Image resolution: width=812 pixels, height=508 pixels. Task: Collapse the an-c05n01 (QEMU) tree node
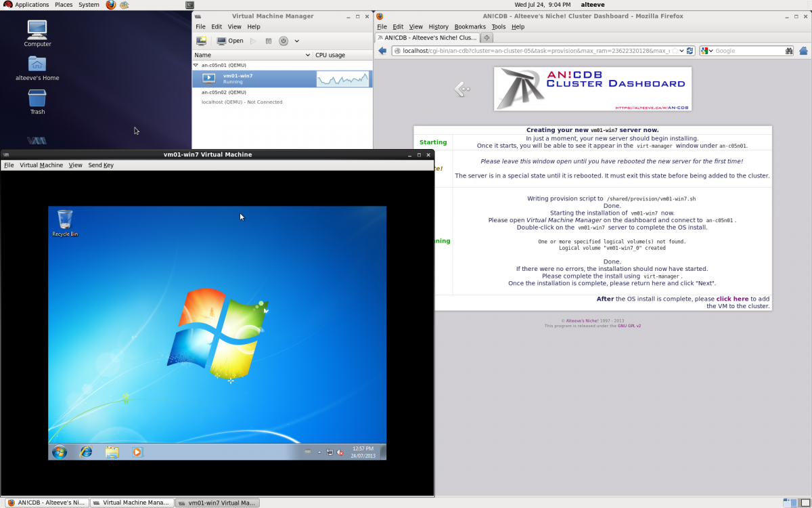click(196, 65)
